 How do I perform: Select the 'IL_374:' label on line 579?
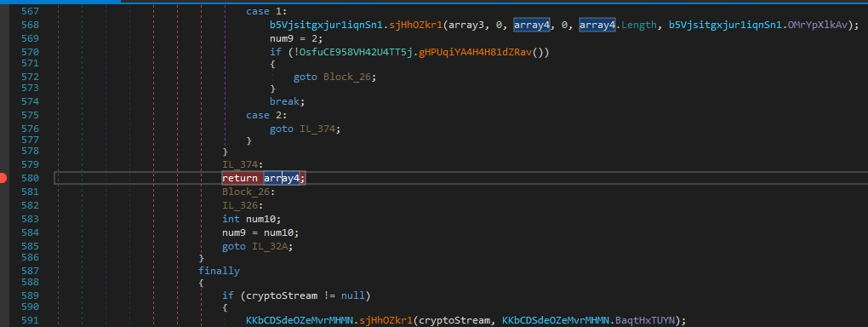click(x=243, y=164)
